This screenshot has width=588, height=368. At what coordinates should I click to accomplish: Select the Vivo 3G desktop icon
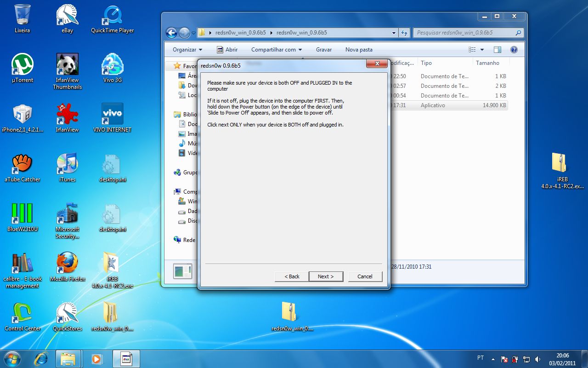coord(112,68)
